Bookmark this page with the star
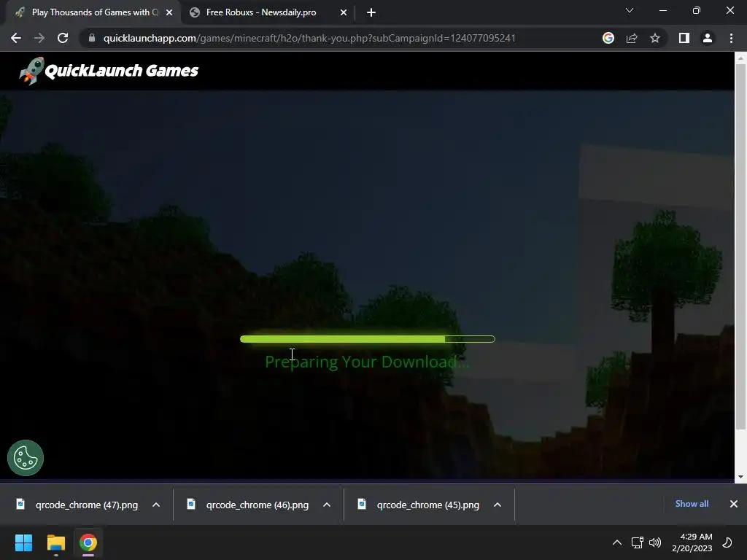The height and width of the screenshot is (560, 747). coord(655,38)
